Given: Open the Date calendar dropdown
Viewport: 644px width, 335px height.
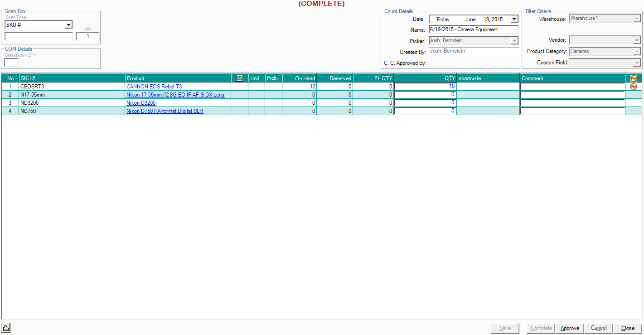Looking at the screenshot, I should (514, 19).
